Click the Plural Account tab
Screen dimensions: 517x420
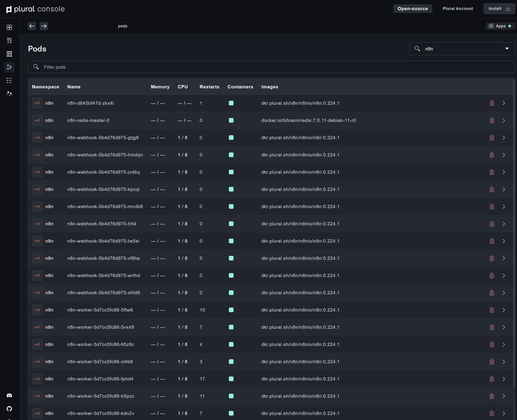458,8
